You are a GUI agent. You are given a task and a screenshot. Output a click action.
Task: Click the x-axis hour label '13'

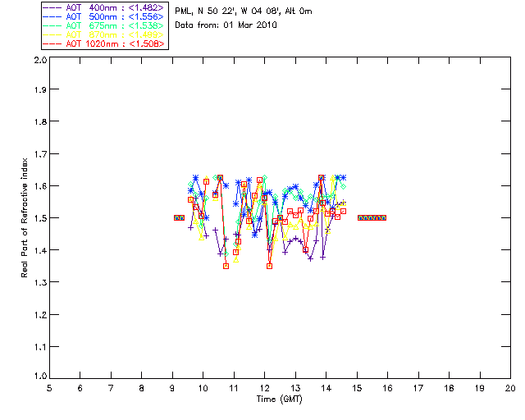pyautogui.click(x=295, y=388)
